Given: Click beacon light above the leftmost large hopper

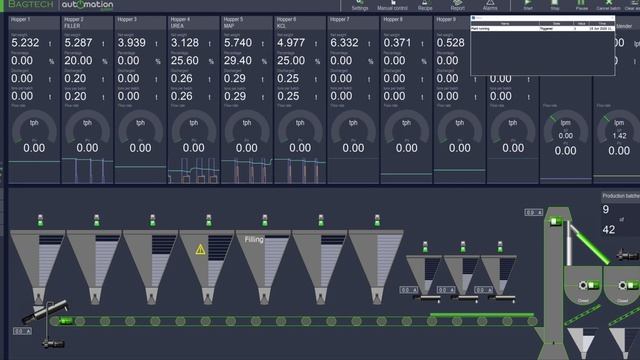Looking at the screenshot, I should tap(40, 220).
